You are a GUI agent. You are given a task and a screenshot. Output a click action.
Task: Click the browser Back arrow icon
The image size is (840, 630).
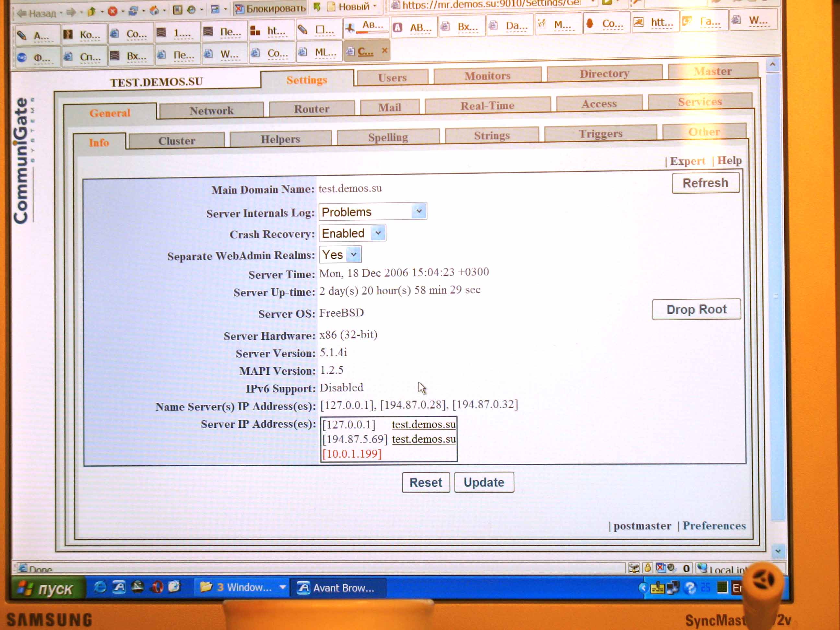[x=22, y=14]
